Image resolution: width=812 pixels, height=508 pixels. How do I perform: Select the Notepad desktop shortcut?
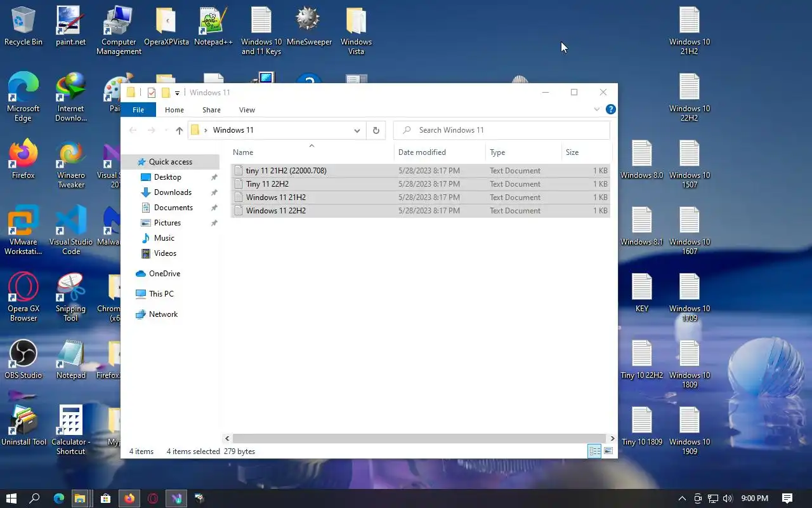coord(70,359)
